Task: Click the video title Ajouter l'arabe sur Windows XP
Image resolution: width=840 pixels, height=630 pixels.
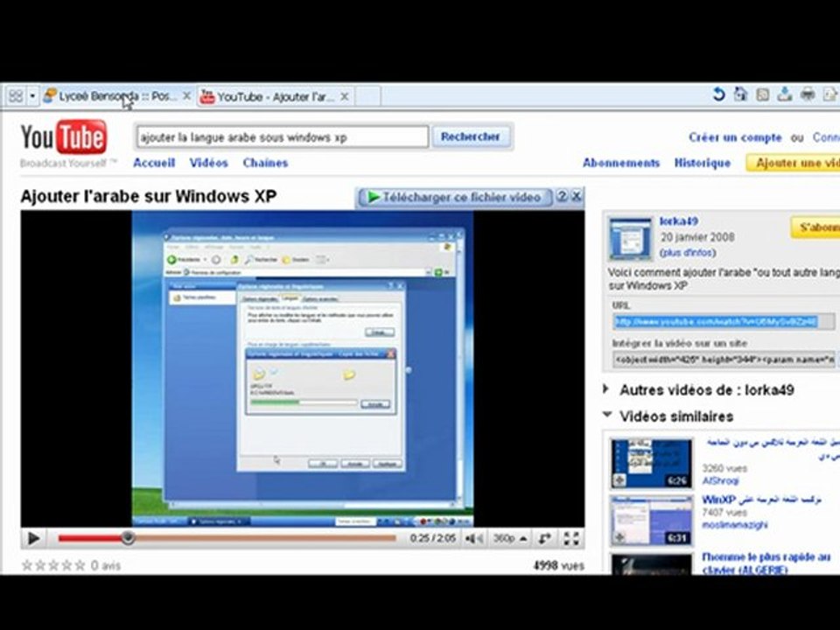Action: 149,197
